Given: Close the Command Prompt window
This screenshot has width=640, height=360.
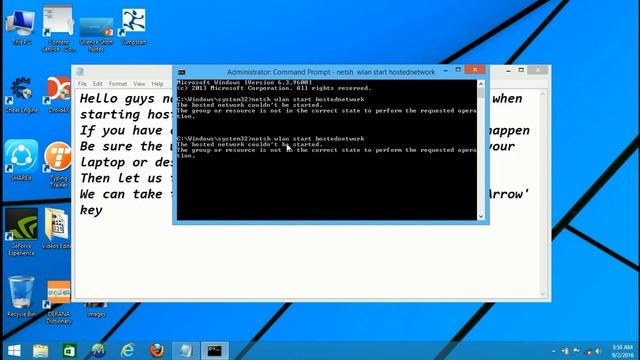Looking at the screenshot, I should (x=475, y=70).
